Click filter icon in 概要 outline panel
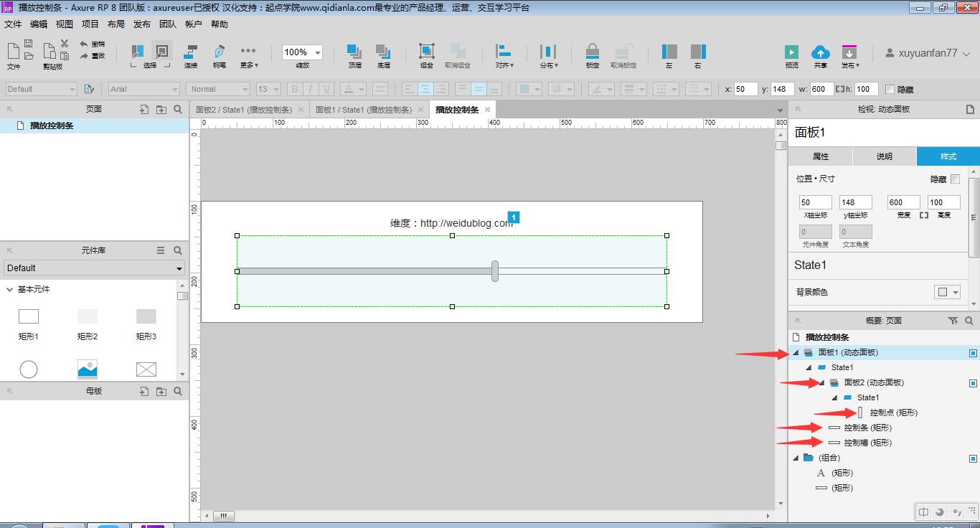980x528 pixels. coord(953,321)
